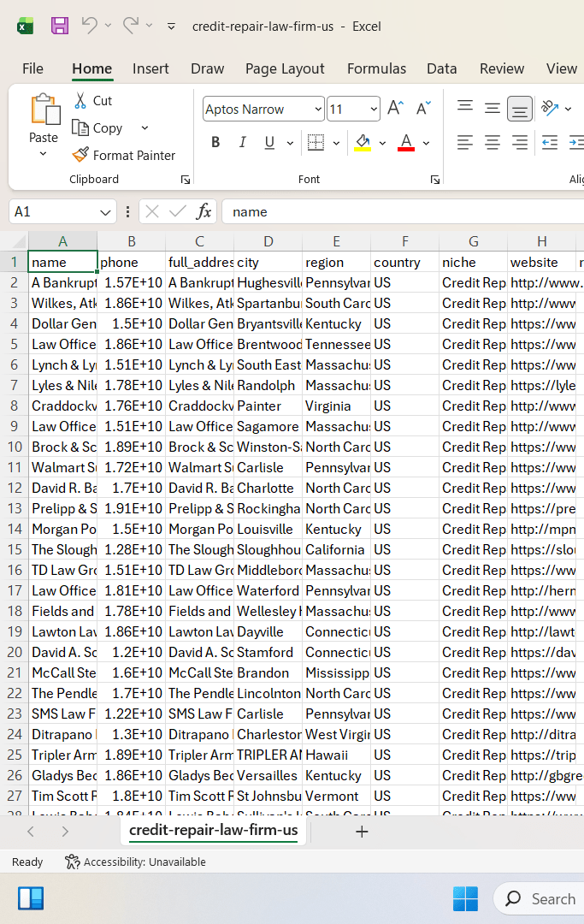Click the Undo arrow icon
The width and height of the screenshot is (584, 924).
pyautogui.click(x=90, y=25)
